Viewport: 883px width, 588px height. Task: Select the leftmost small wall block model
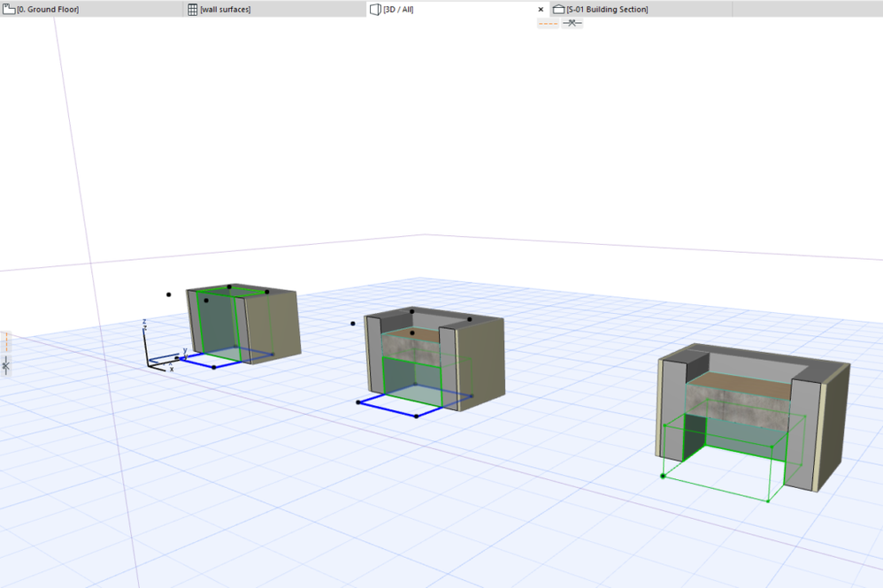(x=243, y=324)
